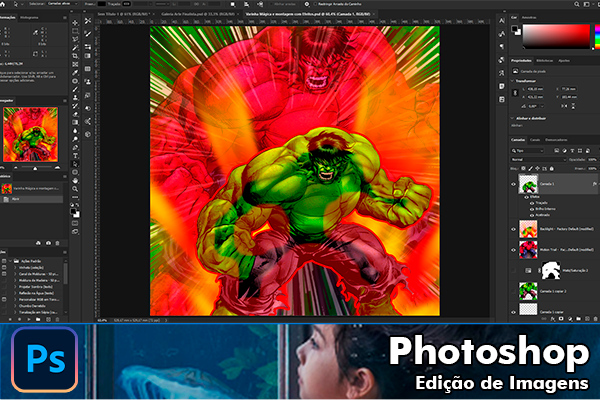Open the rotation angle dropdown in Properties
This screenshot has width=600, height=400.
coord(542,106)
